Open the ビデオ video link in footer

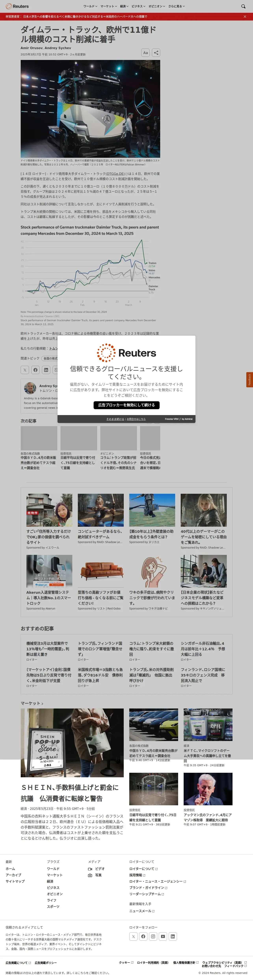click(x=96, y=869)
